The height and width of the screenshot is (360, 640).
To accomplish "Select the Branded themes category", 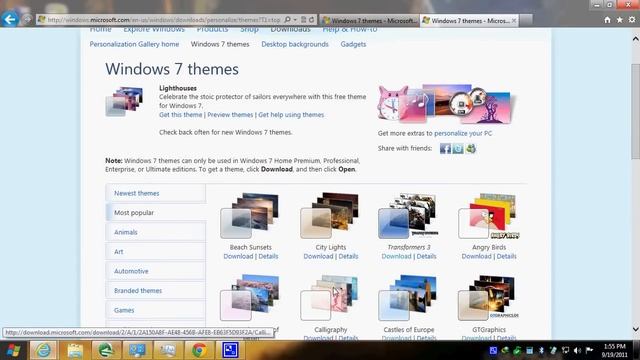I will (156, 291).
